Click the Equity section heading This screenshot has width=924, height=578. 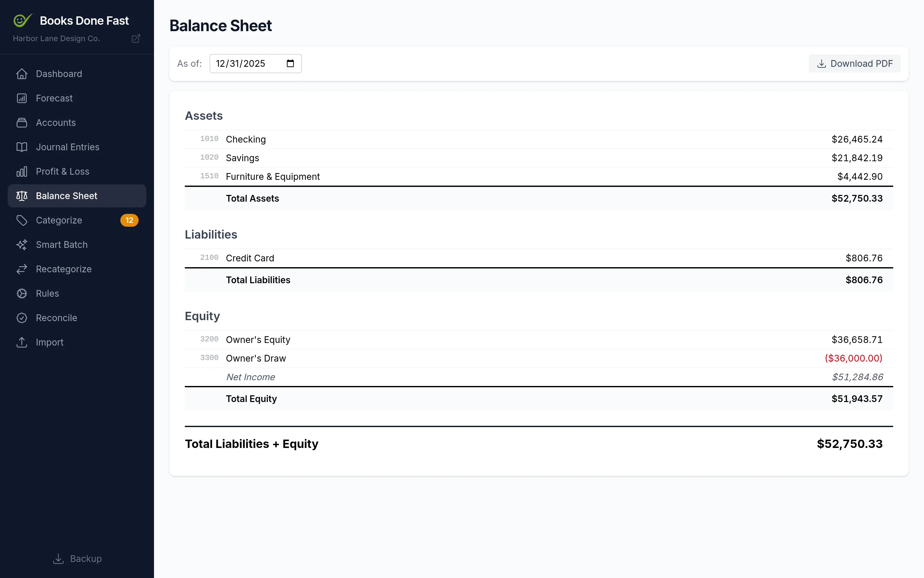tap(202, 317)
